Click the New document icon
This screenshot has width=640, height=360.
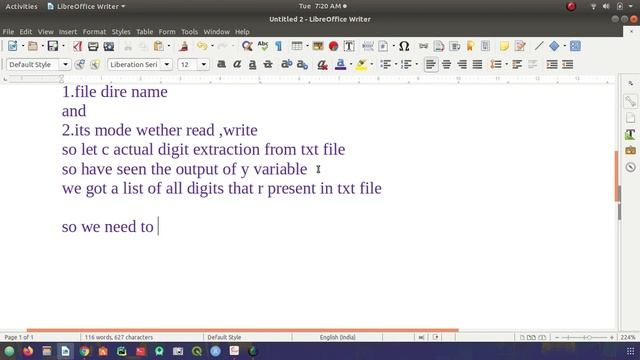(x=13, y=46)
